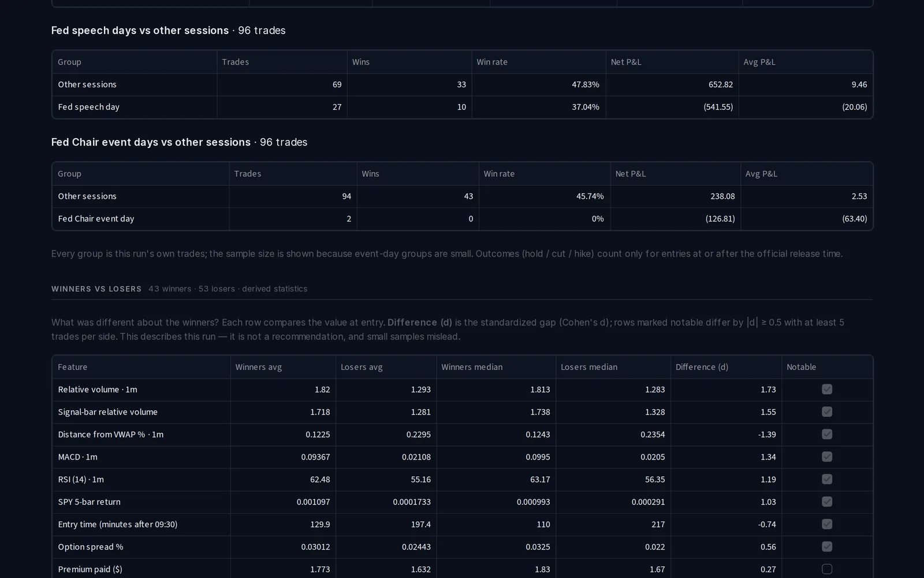Toggle Notable checkbox on the Entry time row
The width and height of the screenshot is (924, 578).
(827, 524)
